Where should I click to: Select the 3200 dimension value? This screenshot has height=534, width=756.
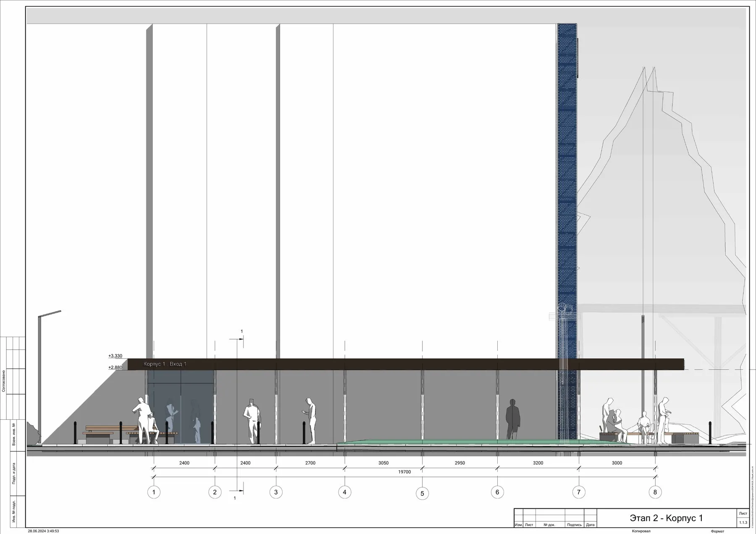coord(538,463)
